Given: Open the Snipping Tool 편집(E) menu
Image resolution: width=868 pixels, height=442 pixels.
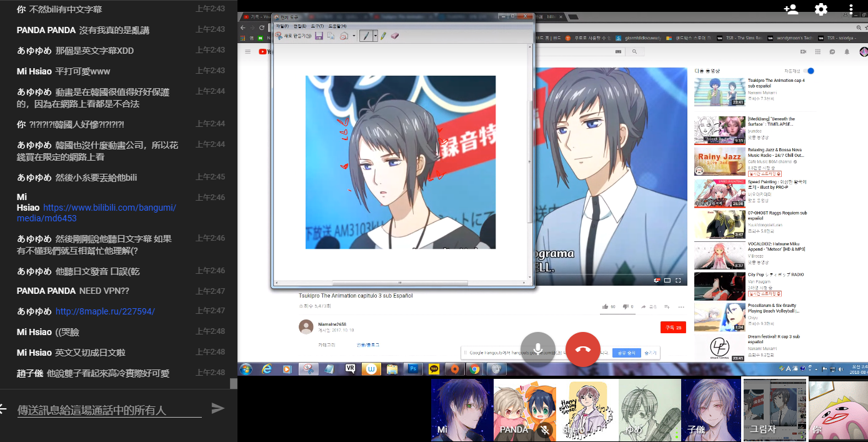Looking at the screenshot, I should (300, 26).
